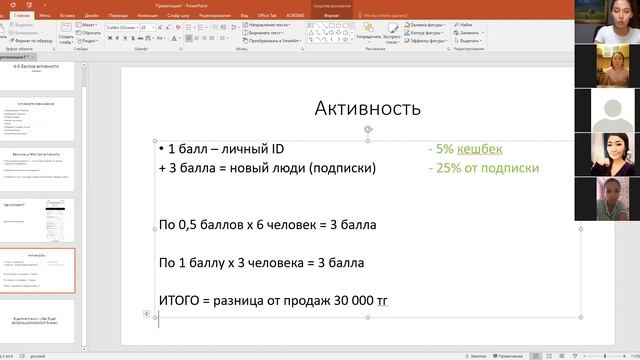Open the Home (Главная) ribbon tab
Image resolution: width=640 pixels, height=360 pixels.
pyautogui.click(x=22, y=16)
